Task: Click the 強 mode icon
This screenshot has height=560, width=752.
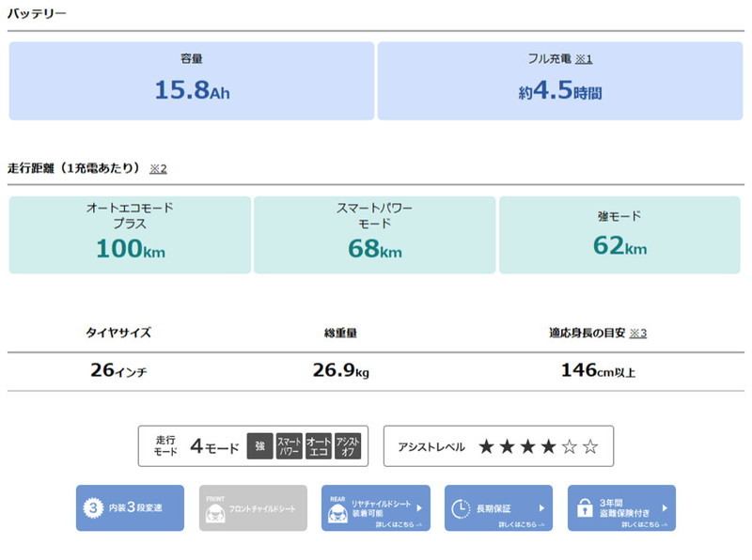Action: coord(259,447)
